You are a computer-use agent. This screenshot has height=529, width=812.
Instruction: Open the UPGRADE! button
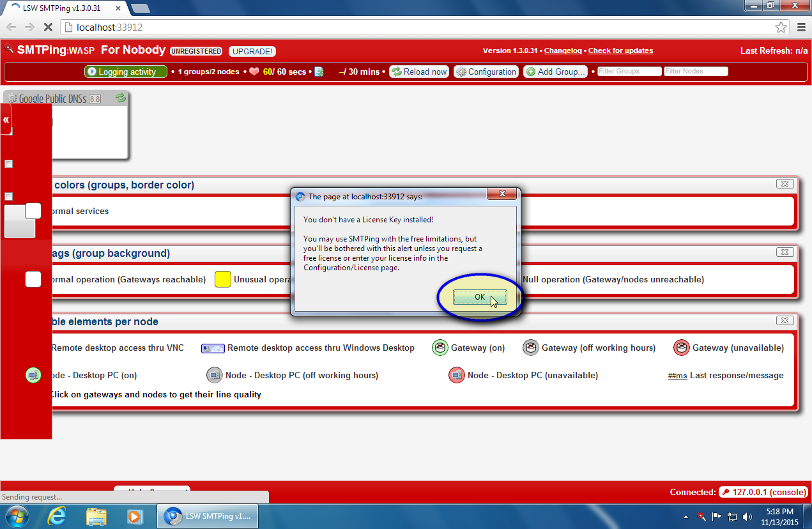pyautogui.click(x=252, y=51)
